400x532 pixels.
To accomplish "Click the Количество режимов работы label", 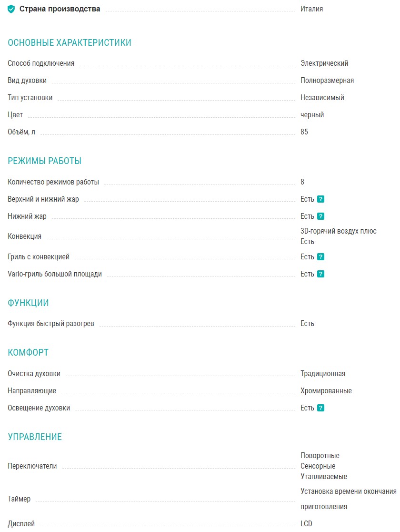I will point(53,182).
